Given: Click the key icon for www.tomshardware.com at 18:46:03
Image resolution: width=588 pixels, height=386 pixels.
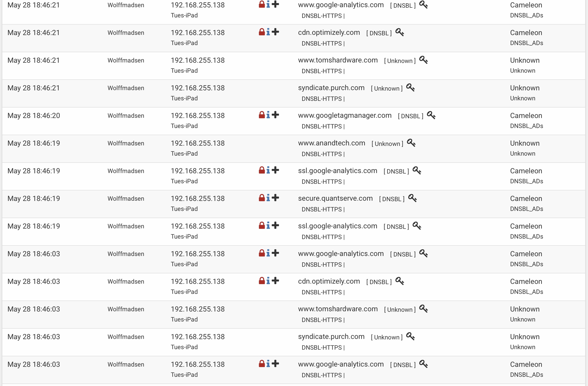Looking at the screenshot, I should (423, 309).
